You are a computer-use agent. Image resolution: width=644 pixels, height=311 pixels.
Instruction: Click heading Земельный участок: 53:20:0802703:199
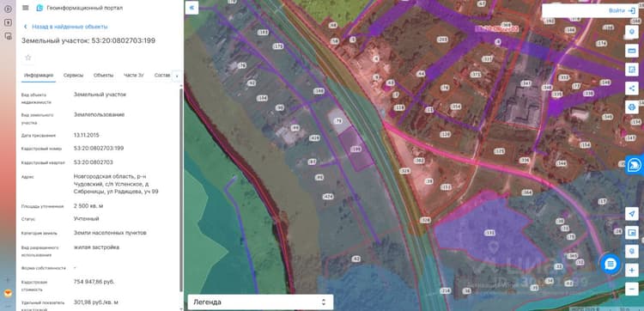tap(88, 40)
